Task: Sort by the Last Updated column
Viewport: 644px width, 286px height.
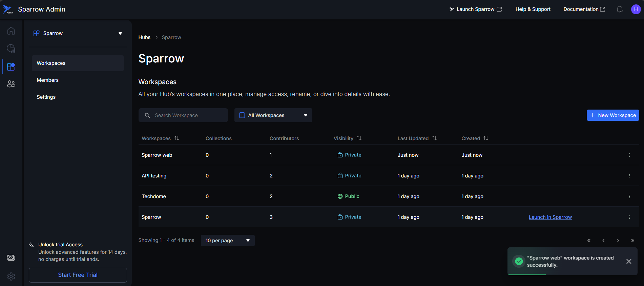Action: coord(434,138)
